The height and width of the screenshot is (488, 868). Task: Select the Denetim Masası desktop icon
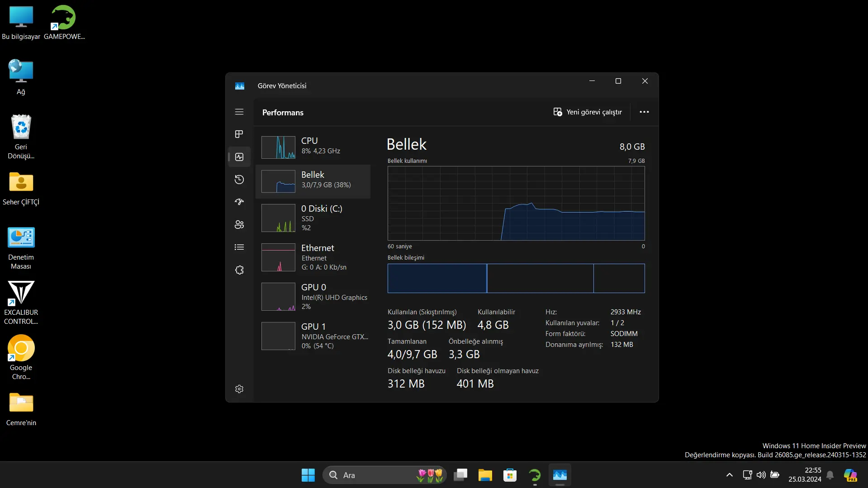click(21, 248)
